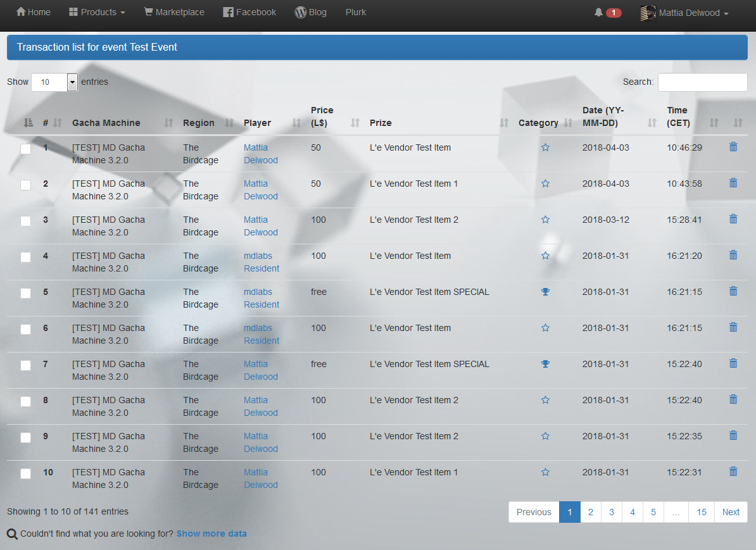
Task: Expand the Products menu
Action: 97,12
